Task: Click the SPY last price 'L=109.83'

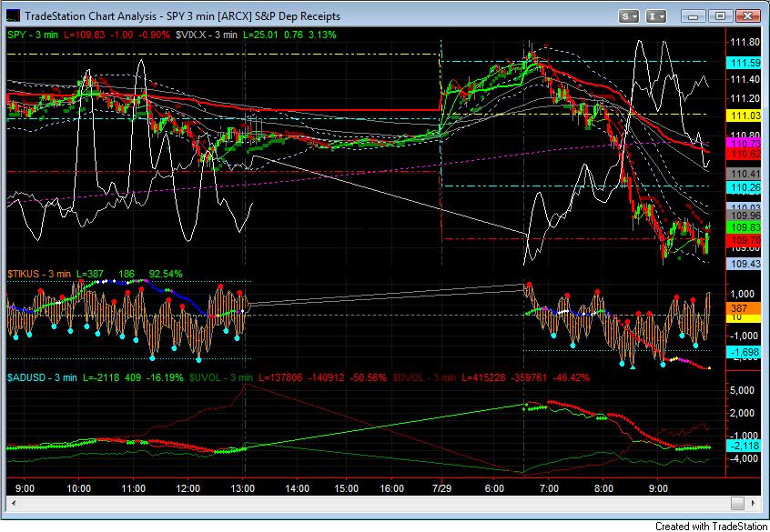Action: click(x=85, y=35)
